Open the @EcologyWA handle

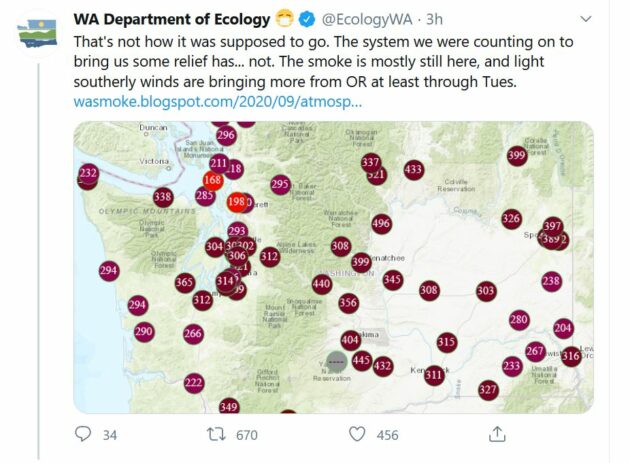coord(367,19)
